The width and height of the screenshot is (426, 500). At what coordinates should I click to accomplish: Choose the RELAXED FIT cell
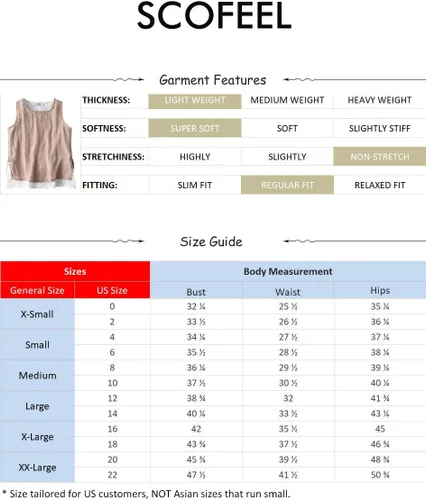click(380, 185)
